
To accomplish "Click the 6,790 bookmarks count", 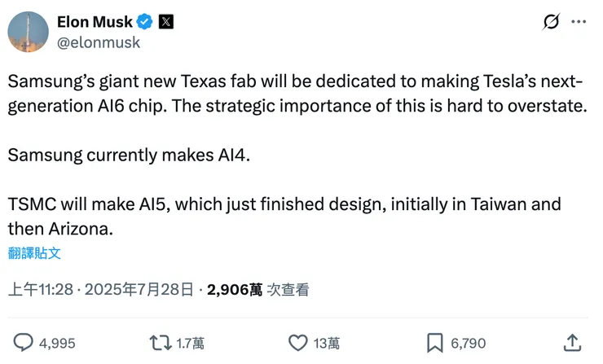I will [x=468, y=343].
